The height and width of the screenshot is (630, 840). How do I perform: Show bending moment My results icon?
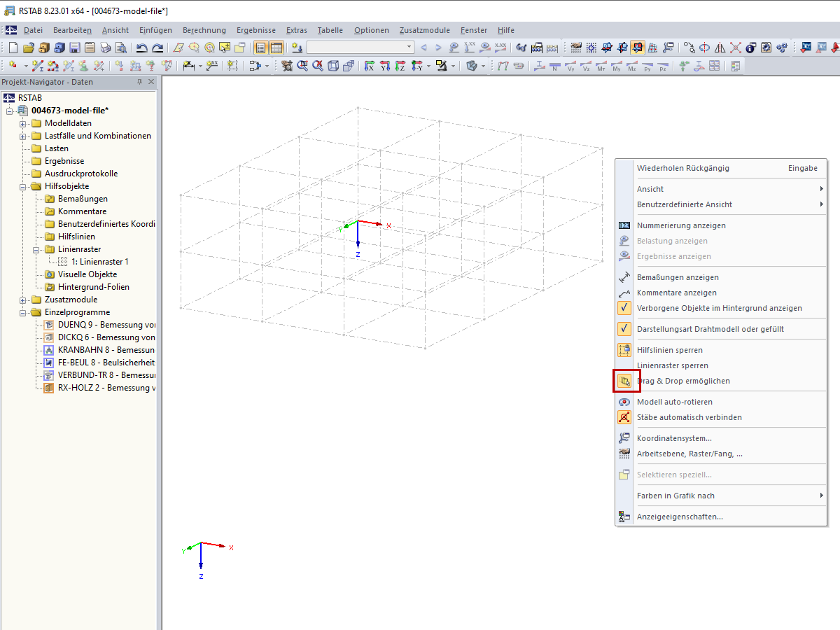(x=617, y=66)
